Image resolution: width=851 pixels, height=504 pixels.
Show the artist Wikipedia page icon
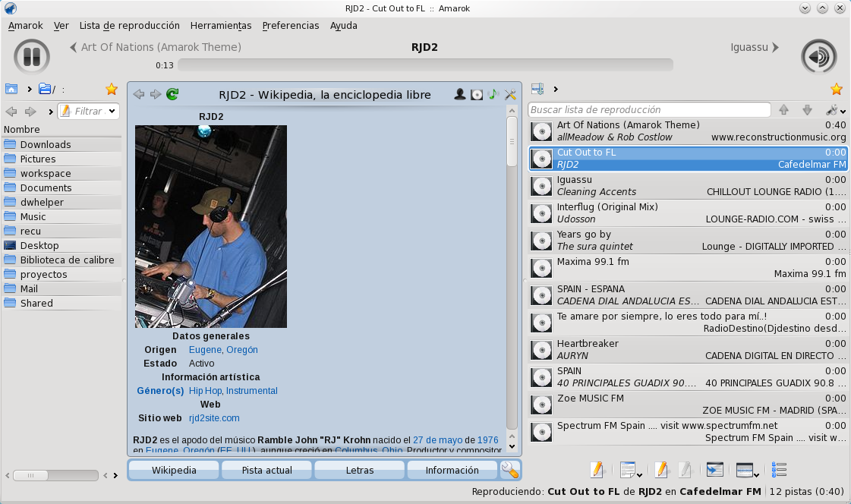click(x=460, y=94)
